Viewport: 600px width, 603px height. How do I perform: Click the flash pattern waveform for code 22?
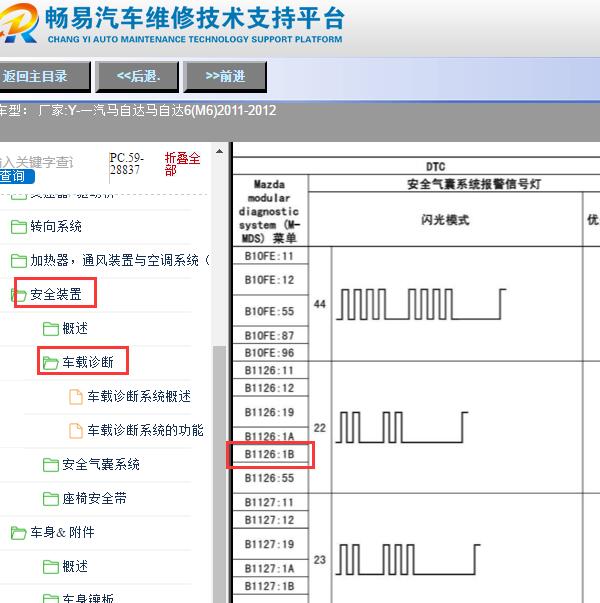click(x=402, y=428)
